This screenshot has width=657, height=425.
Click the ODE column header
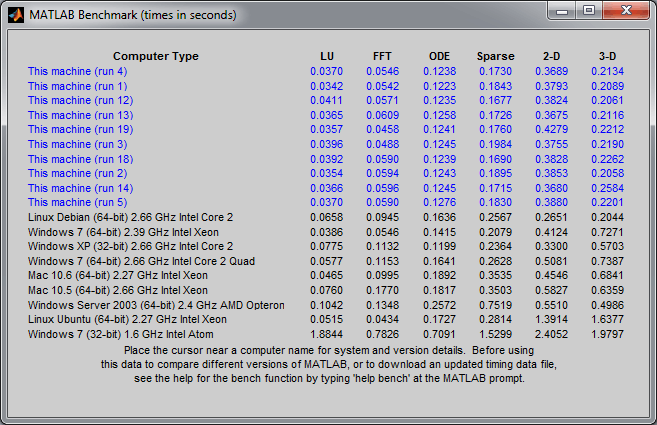coord(439,56)
